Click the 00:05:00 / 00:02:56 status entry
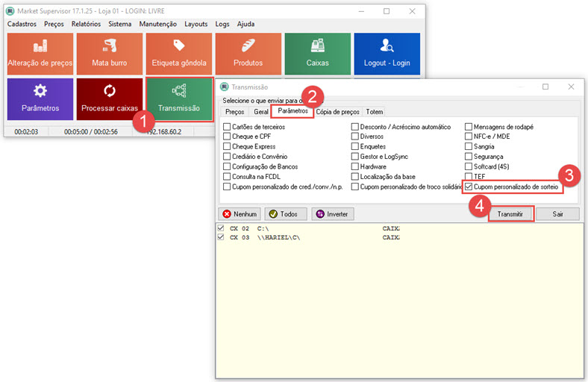This screenshot has width=588, height=382. click(x=91, y=132)
